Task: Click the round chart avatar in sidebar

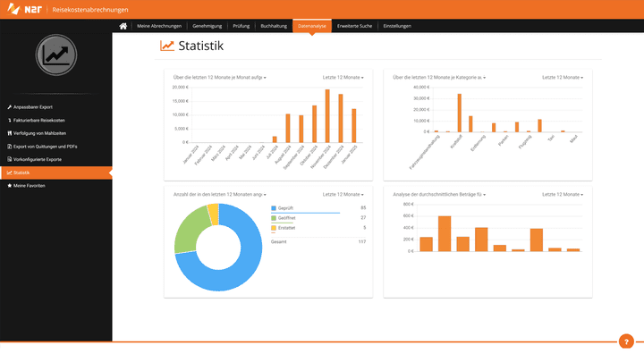Action: (55, 55)
